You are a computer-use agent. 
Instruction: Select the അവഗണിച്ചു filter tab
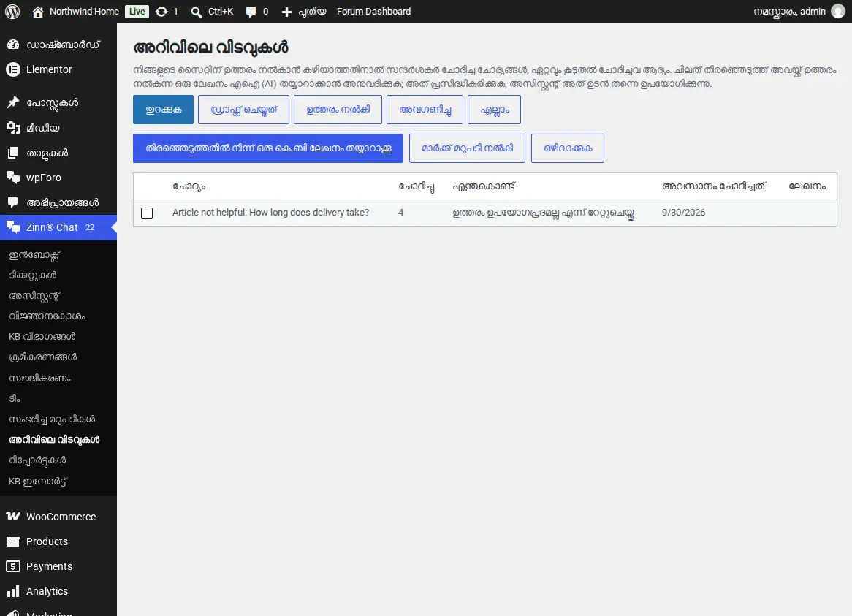[425, 110]
